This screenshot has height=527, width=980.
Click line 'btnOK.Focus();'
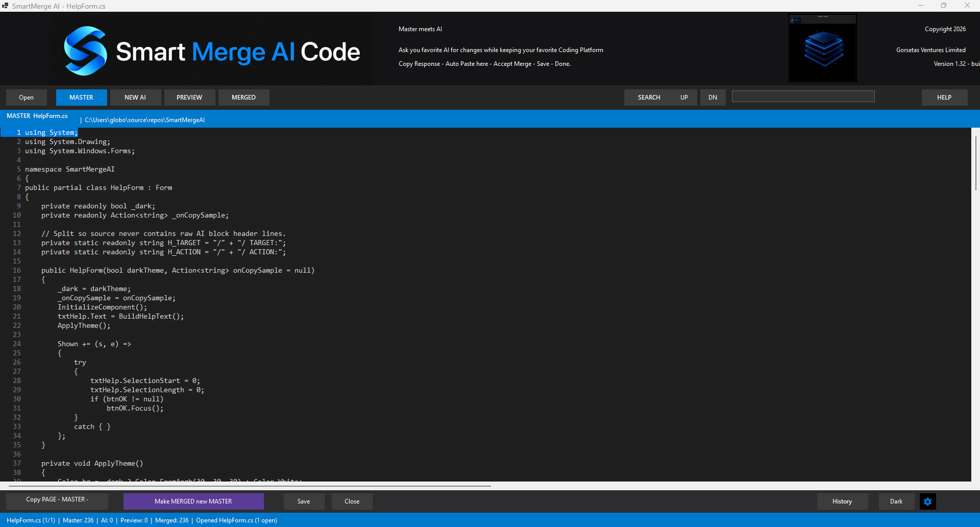[x=135, y=409]
